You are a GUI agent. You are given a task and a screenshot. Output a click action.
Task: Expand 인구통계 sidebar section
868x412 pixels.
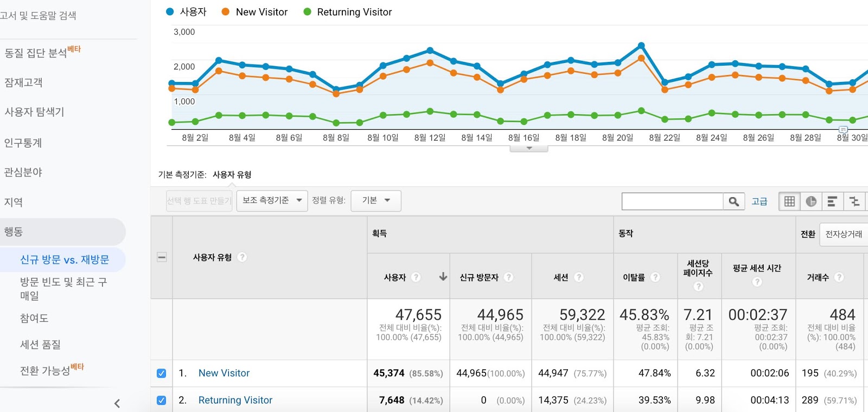coord(23,143)
